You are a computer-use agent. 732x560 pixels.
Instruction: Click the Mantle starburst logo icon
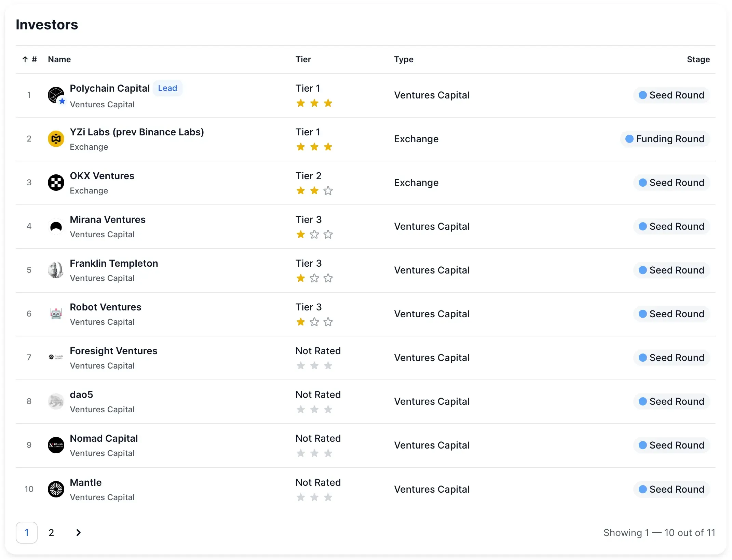click(x=56, y=489)
